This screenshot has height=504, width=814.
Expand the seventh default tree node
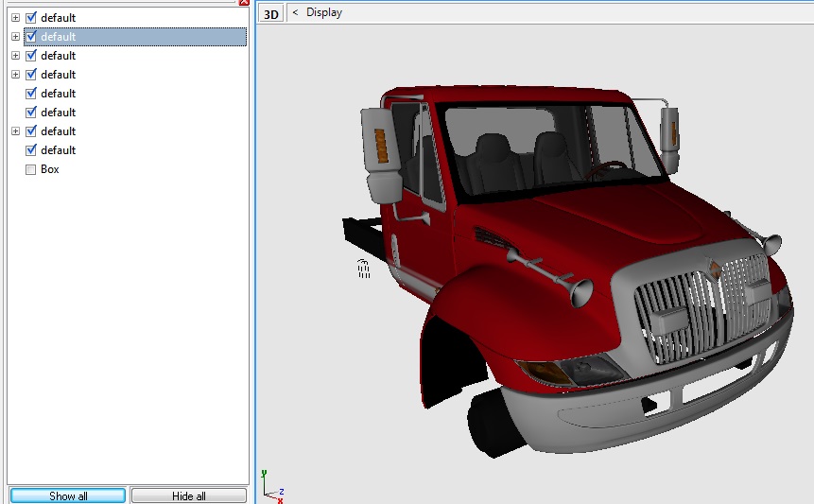pyautogui.click(x=15, y=131)
